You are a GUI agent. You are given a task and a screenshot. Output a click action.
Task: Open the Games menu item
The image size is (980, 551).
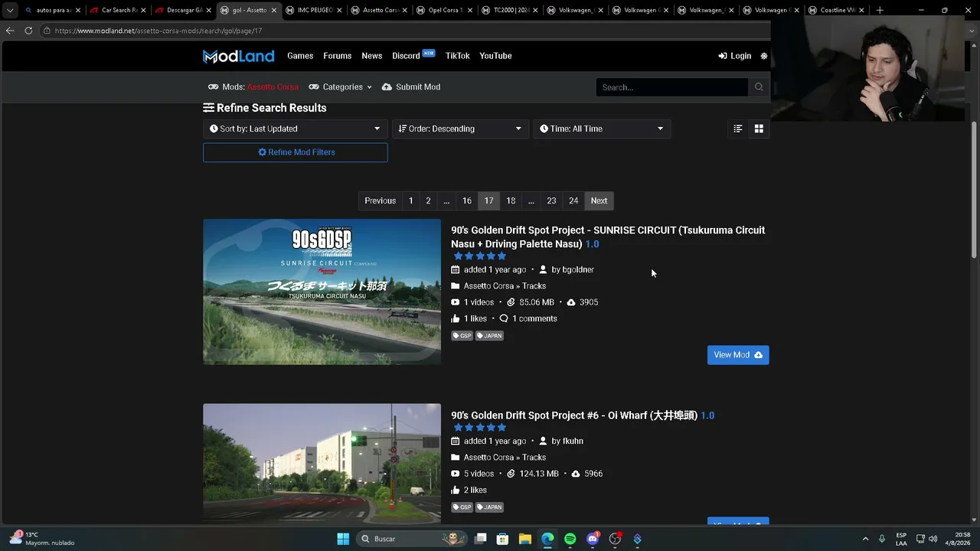(300, 56)
